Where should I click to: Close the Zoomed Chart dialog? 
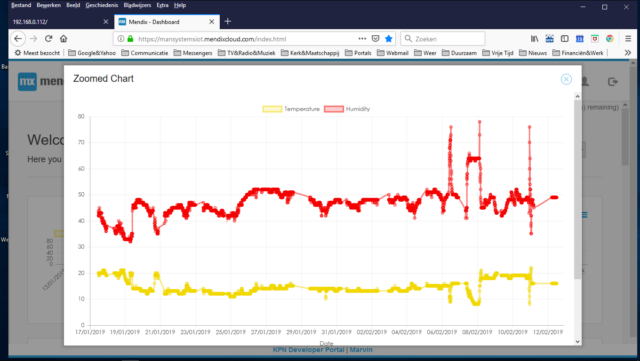[566, 79]
